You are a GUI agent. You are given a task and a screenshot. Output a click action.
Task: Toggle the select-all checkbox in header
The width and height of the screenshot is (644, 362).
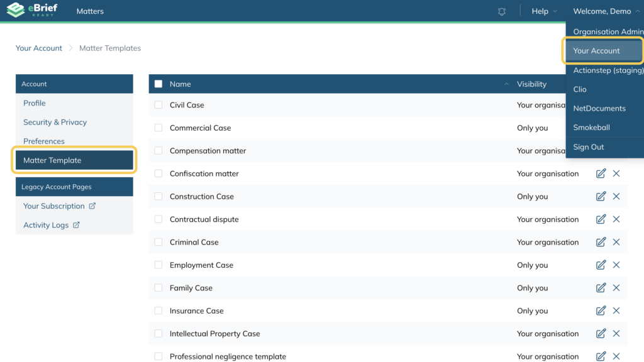(x=158, y=84)
